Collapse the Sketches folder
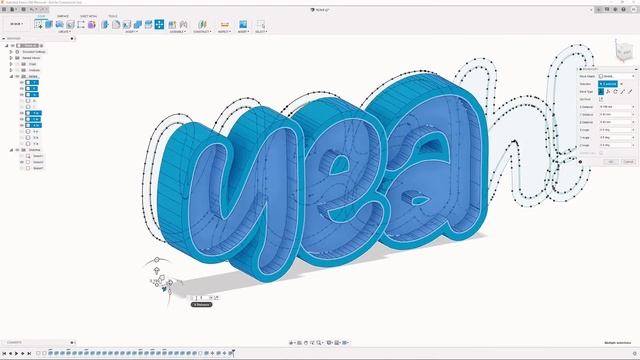This screenshot has width=640, height=360. click(x=11, y=150)
